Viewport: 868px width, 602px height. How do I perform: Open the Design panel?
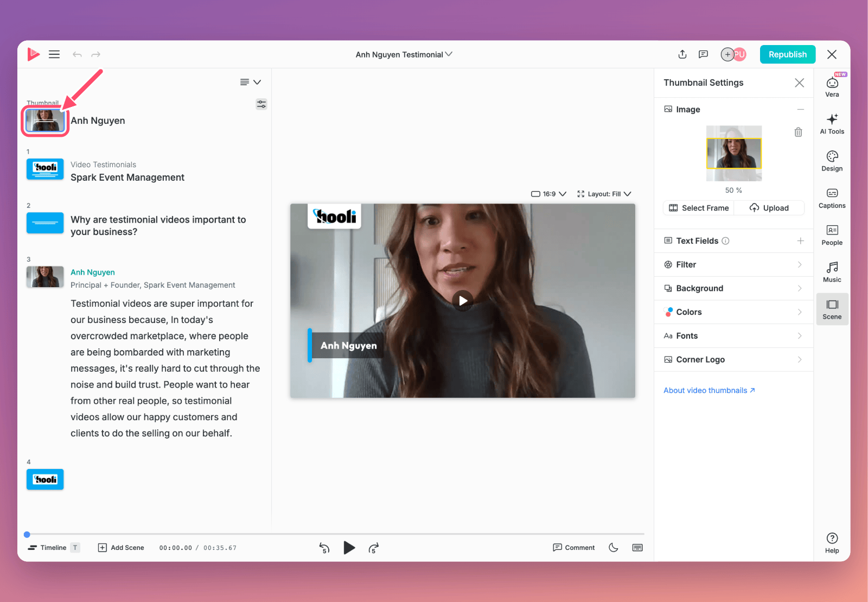(x=832, y=161)
